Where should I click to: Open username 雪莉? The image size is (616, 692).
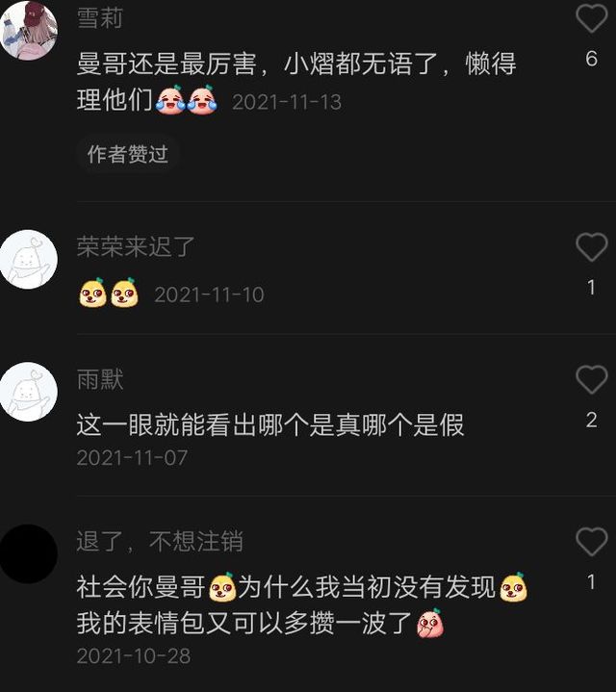coord(100,19)
